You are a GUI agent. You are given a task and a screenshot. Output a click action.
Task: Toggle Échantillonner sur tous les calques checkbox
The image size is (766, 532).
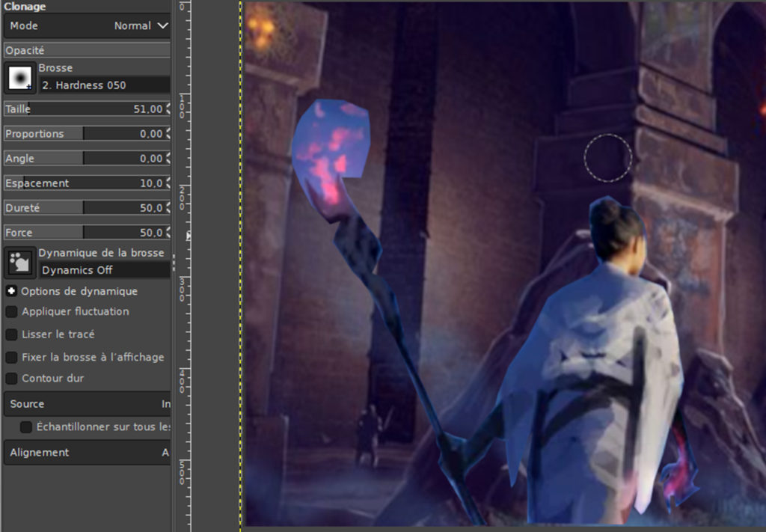click(26, 427)
